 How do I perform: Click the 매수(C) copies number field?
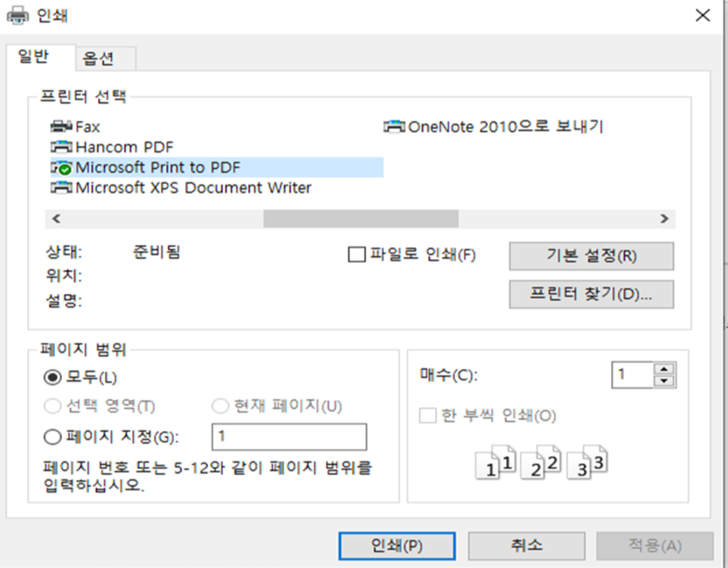pos(633,375)
